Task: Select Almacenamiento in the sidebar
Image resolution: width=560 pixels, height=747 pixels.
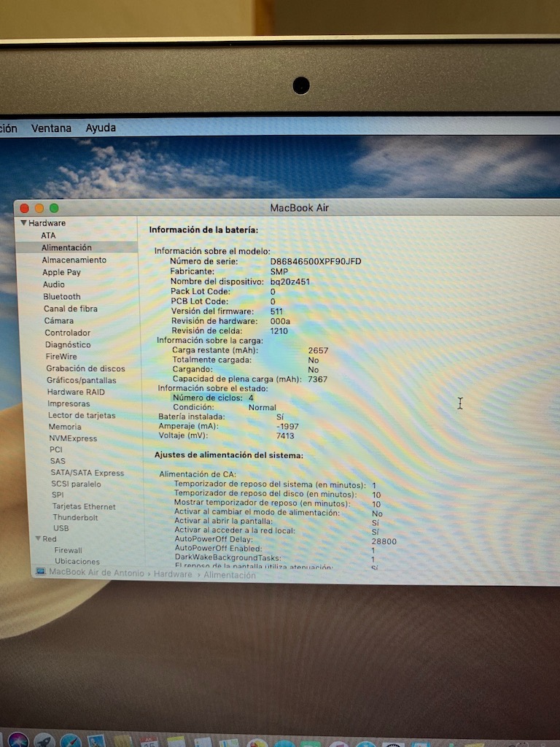Action: pyautogui.click(x=74, y=260)
